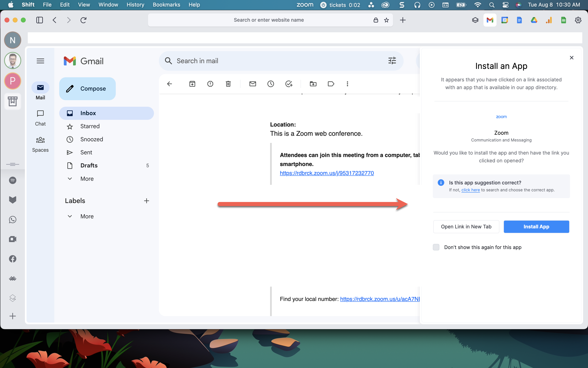Image resolution: width=588 pixels, height=368 pixels.
Task: Open the Edit menu
Action: pyautogui.click(x=65, y=5)
